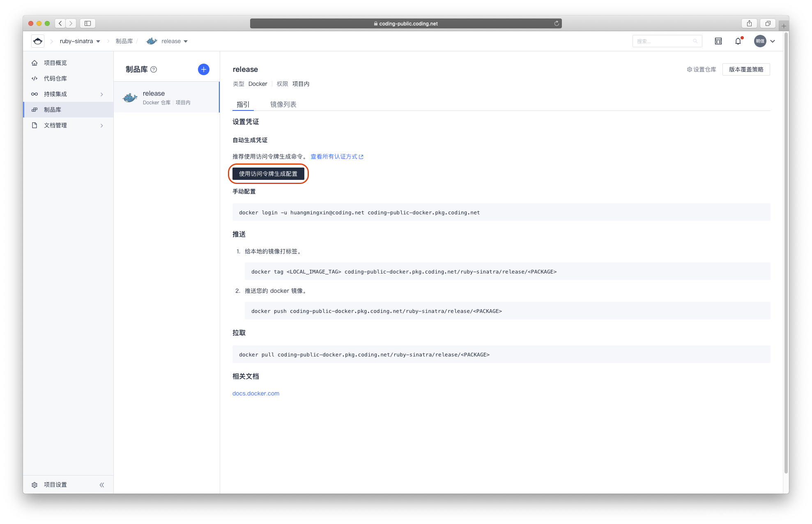Click the help question mark beside 制品库

pos(154,69)
